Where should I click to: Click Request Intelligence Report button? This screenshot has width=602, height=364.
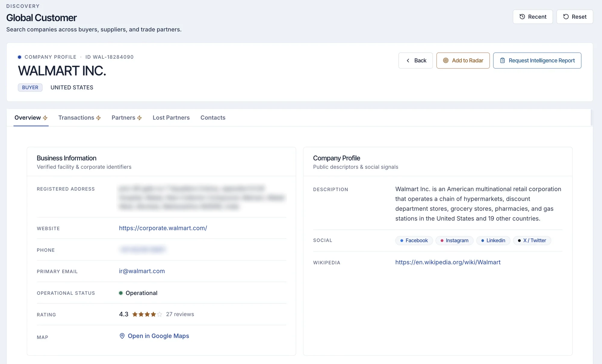(537, 61)
